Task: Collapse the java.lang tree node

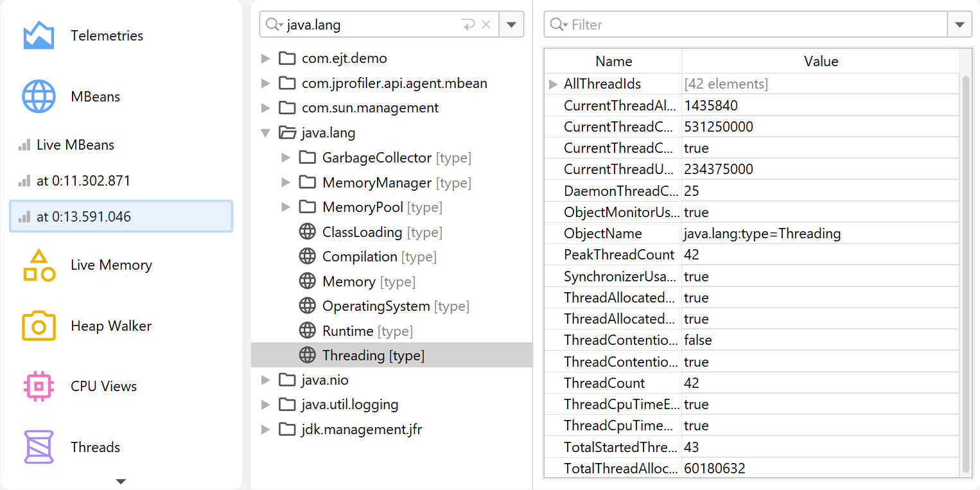Action: pyautogui.click(x=265, y=133)
